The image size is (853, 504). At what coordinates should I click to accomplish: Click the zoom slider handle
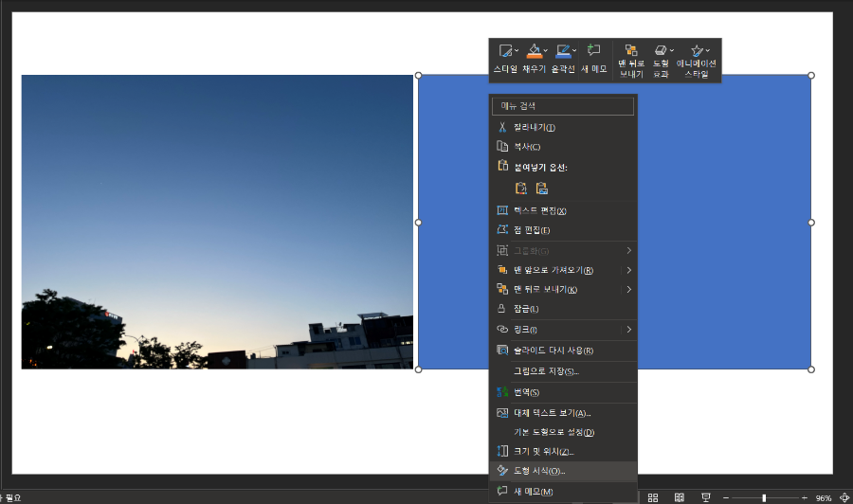pyautogui.click(x=764, y=498)
